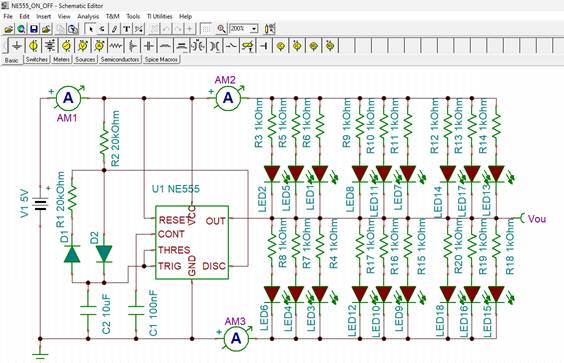The width and height of the screenshot is (564, 363).
Task: Select the C2 10uF capacitor symbol
Action: coord(88,310)
